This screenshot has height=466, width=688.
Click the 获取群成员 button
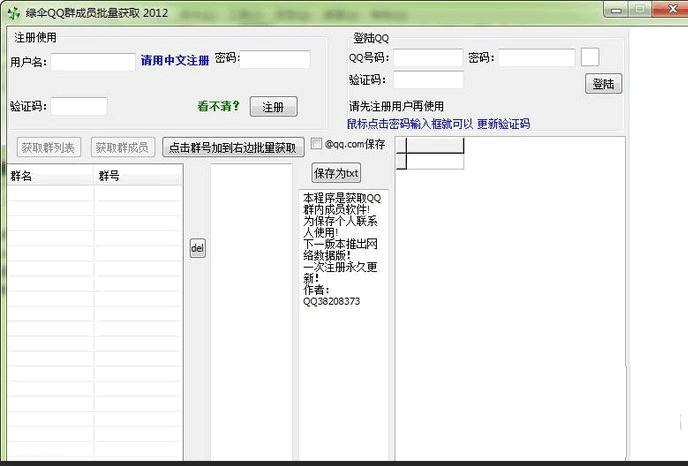click(x=123, y=147)
